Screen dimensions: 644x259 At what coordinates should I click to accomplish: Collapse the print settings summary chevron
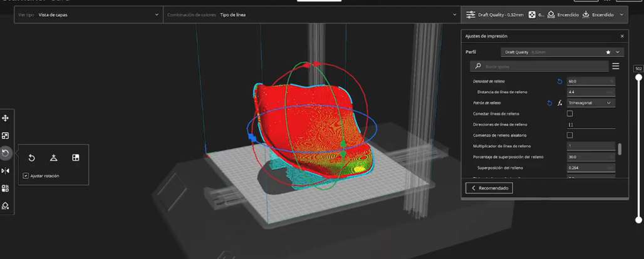click(621, 15)
